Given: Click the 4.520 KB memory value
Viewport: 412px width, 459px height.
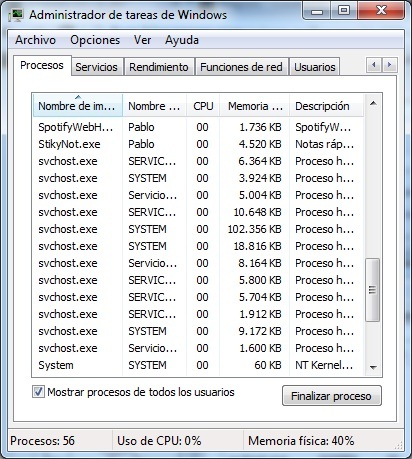Looking at the screenshot, I should click(260, 144).
